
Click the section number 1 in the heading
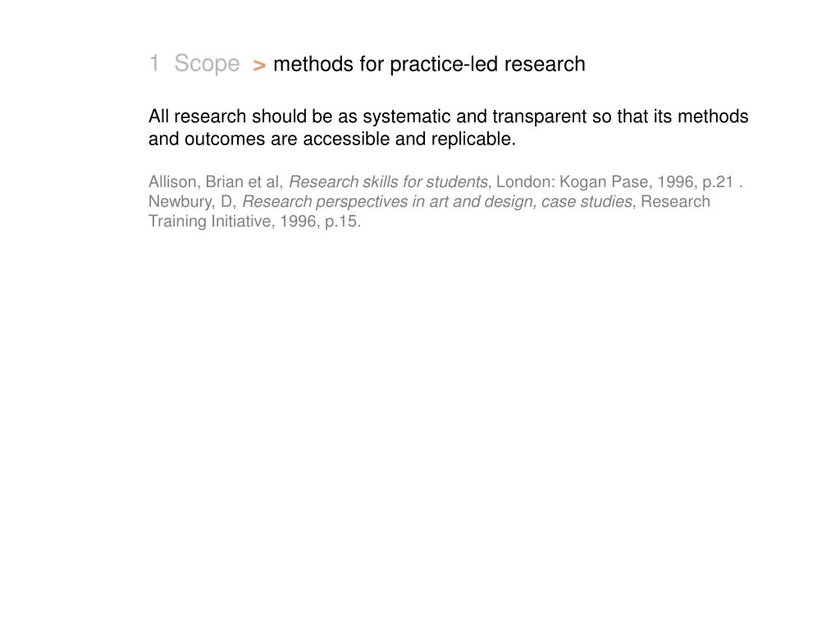(x=153, y=63)
